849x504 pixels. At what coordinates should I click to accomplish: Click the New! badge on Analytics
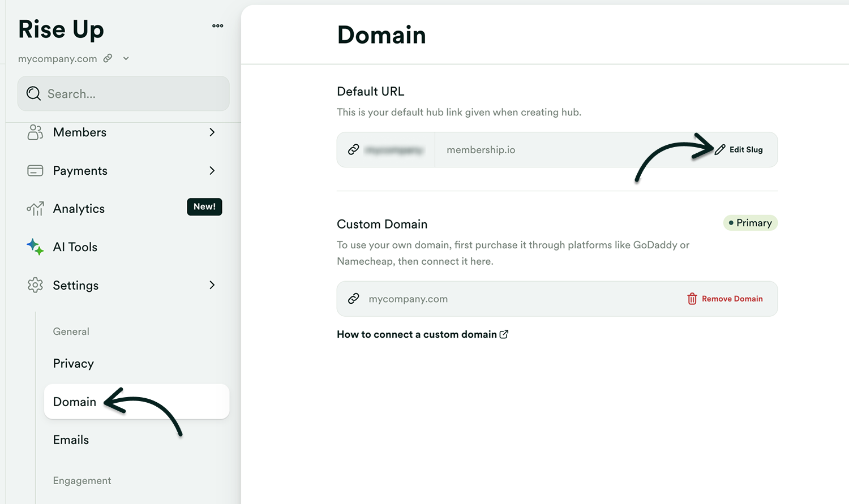[x=204, y=207]
